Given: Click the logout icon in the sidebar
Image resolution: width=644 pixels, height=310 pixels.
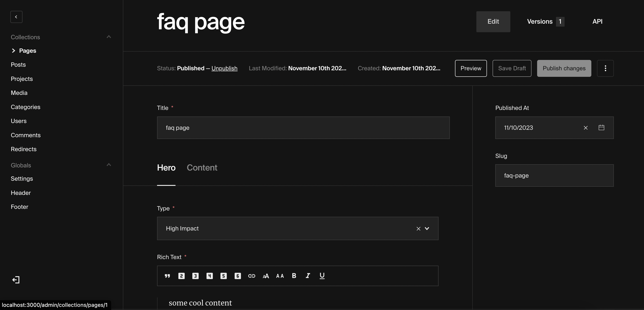Looking at the screenshot, I should pos(16,280).
